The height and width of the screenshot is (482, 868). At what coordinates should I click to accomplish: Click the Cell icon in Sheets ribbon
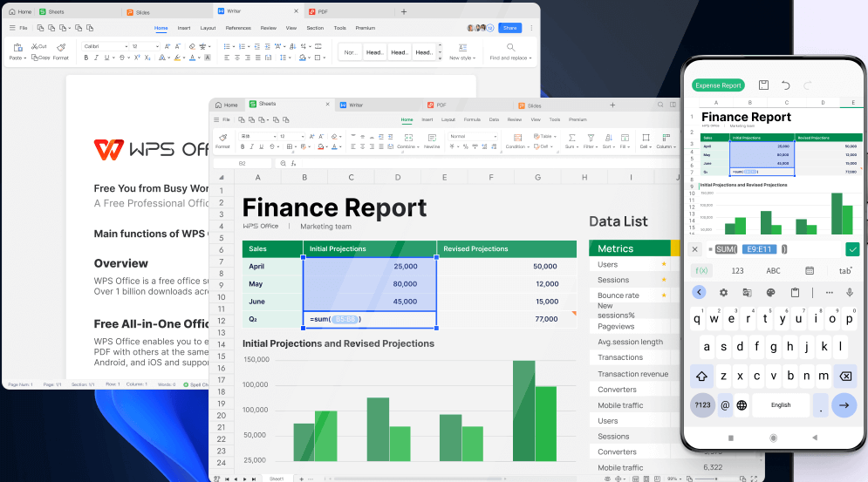[x=646, y=137]
